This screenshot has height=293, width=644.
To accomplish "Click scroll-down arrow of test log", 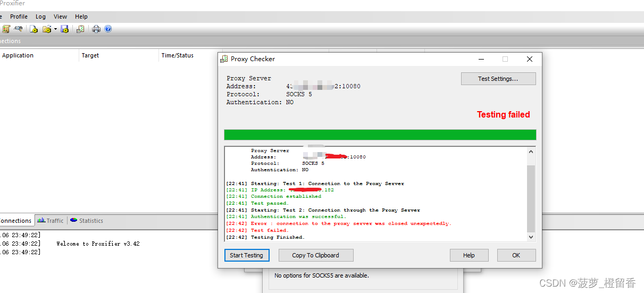I will pyautogui.click(x=531, y=237).
